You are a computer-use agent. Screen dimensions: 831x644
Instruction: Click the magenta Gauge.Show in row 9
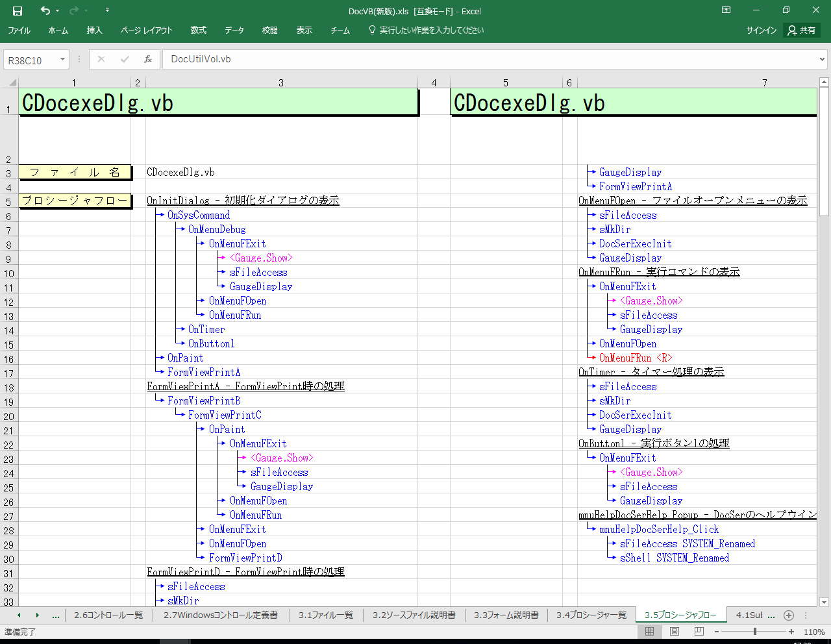coord(261,258)
